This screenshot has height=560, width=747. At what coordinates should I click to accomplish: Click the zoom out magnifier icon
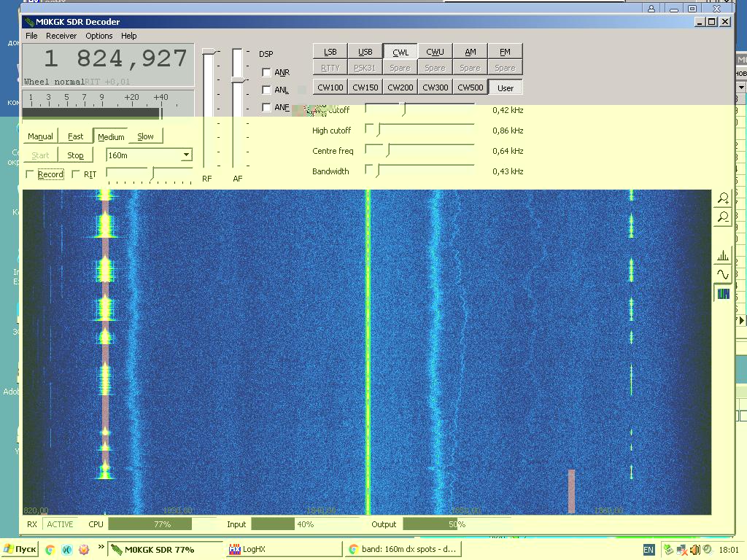[722, 217]
